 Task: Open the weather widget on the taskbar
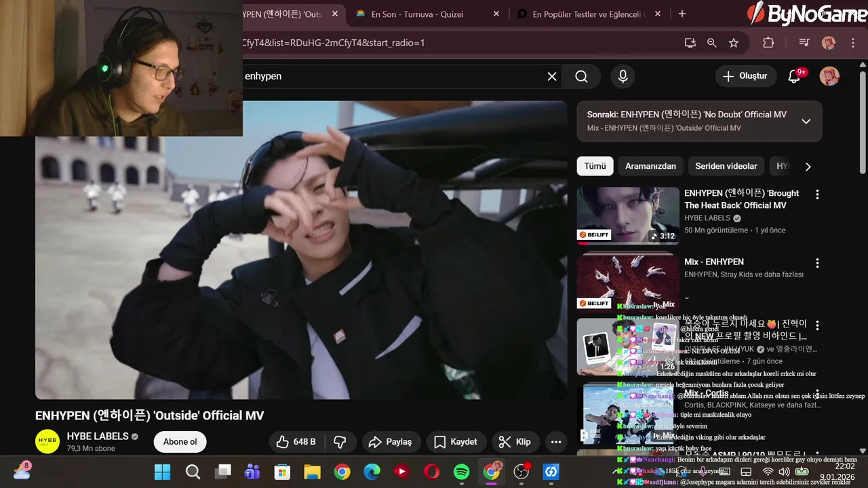pyautogui.click(x=22, y=470)
